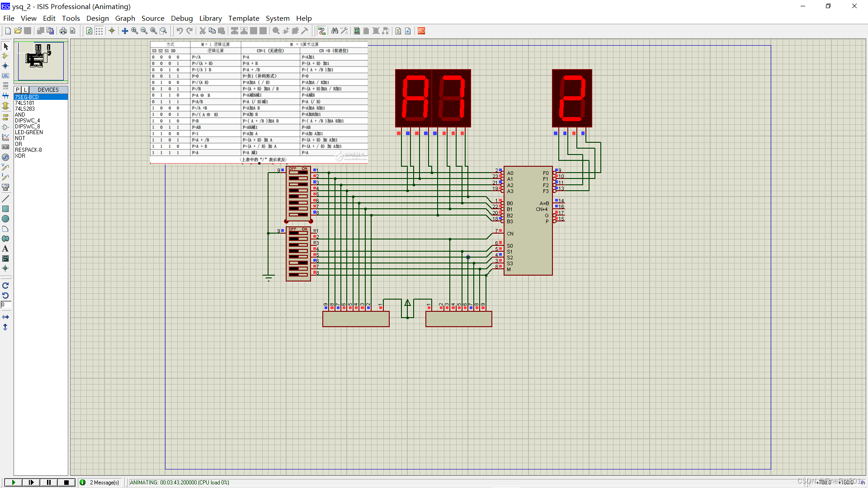
Task: Pause the running simulation
Action: 49,482
